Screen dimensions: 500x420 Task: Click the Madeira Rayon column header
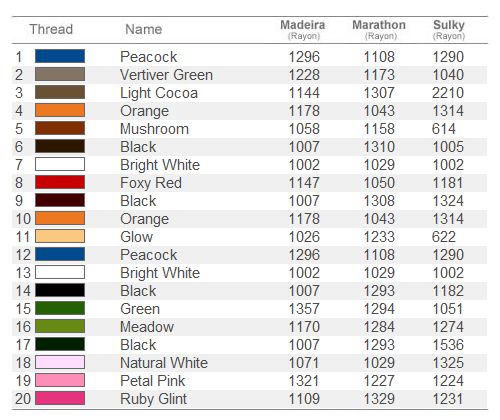tap(303, 30)
